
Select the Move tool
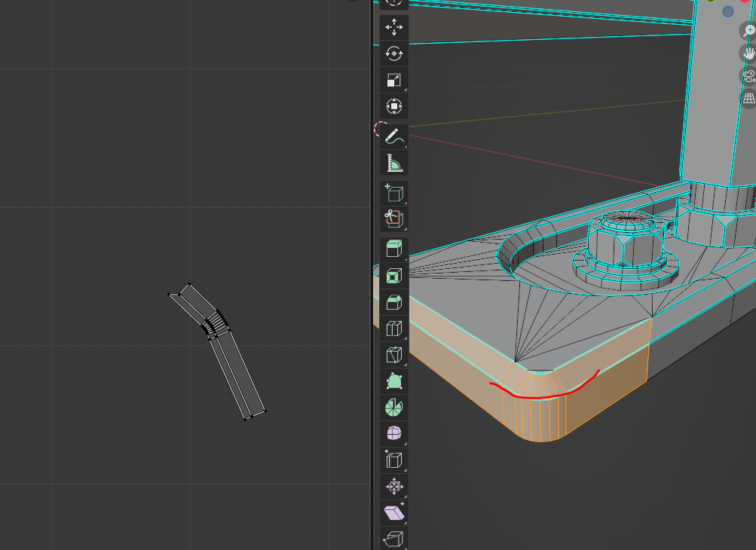click(x=393, y=28)
